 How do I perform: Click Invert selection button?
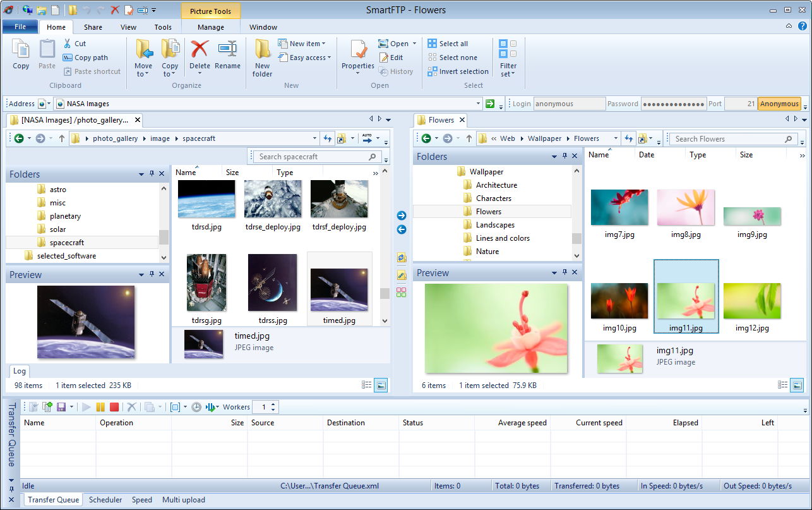458,71
